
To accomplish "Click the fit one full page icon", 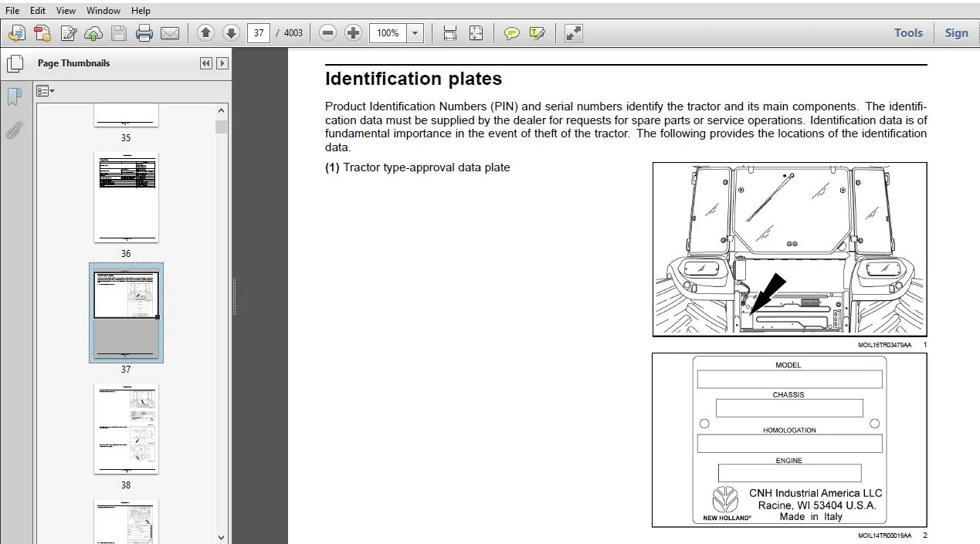I will [x=476, y=33].
